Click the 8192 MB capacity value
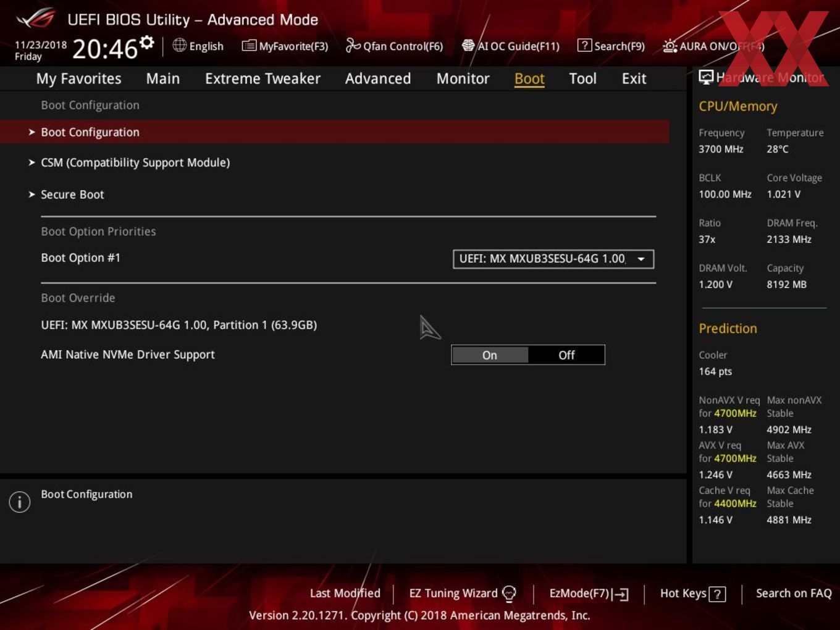The image size is (840, 630). coord(787,284)
